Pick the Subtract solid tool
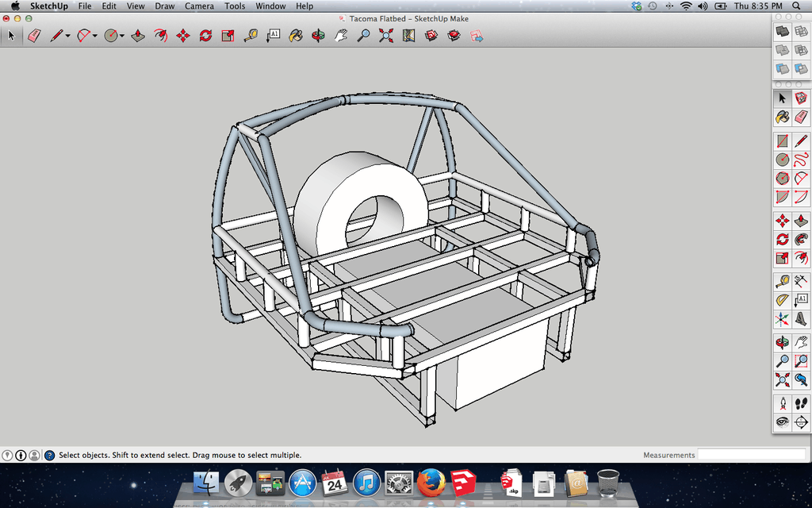The width and height of the screenshot is (812, 508). [x=801, y=50]
